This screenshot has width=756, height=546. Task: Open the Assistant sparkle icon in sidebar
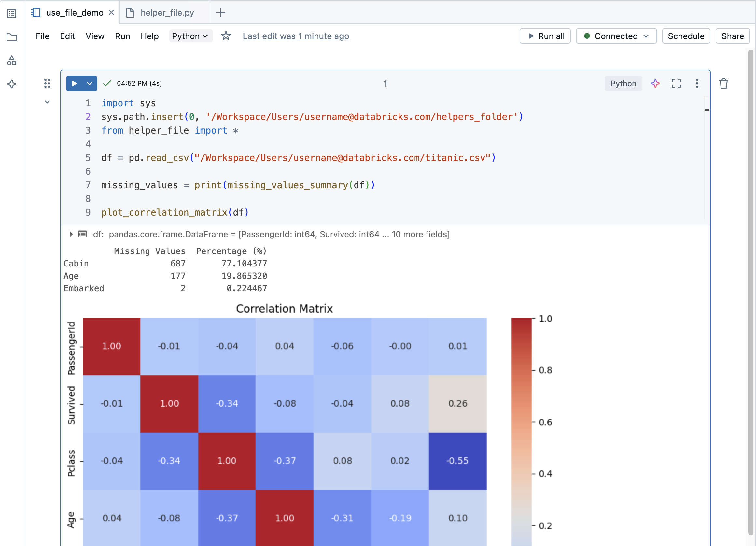(12, 84)
